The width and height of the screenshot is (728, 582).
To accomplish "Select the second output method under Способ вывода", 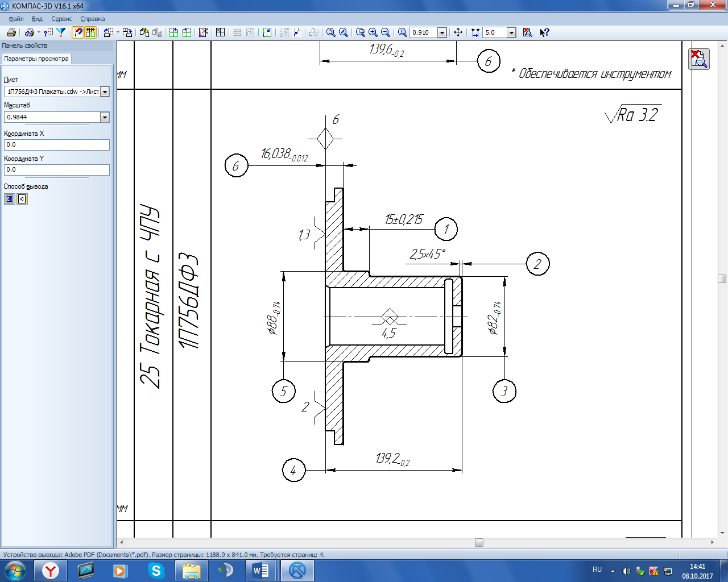I will pyautogui.click(x=22, y=199).
